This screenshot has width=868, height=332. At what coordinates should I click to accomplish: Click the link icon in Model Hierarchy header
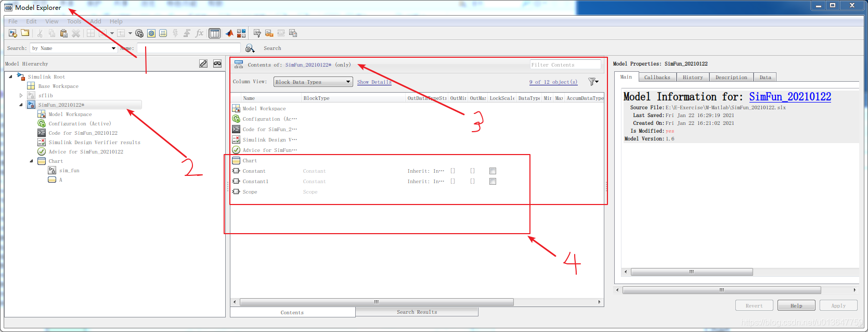[x=203, y=63]
